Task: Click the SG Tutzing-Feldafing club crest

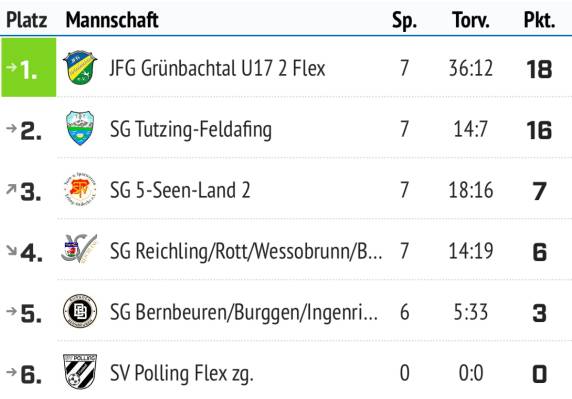Action: click(80, 128)
